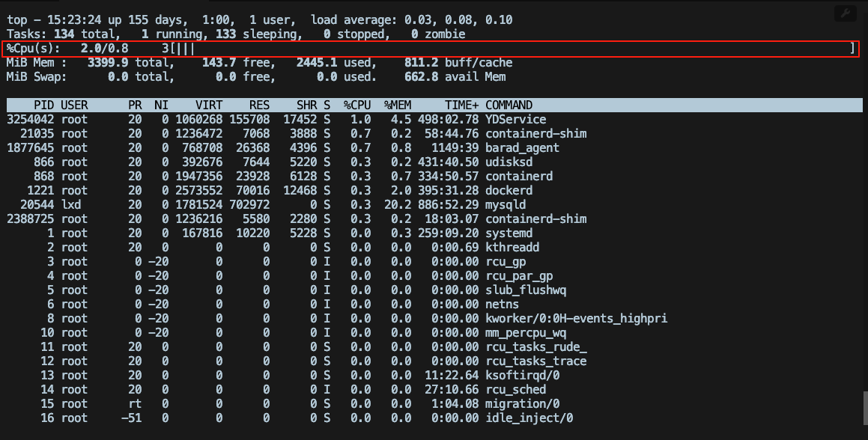868x440 pixels.
Task: Select the barad_agent process row
Action: (x=300, y=147)
